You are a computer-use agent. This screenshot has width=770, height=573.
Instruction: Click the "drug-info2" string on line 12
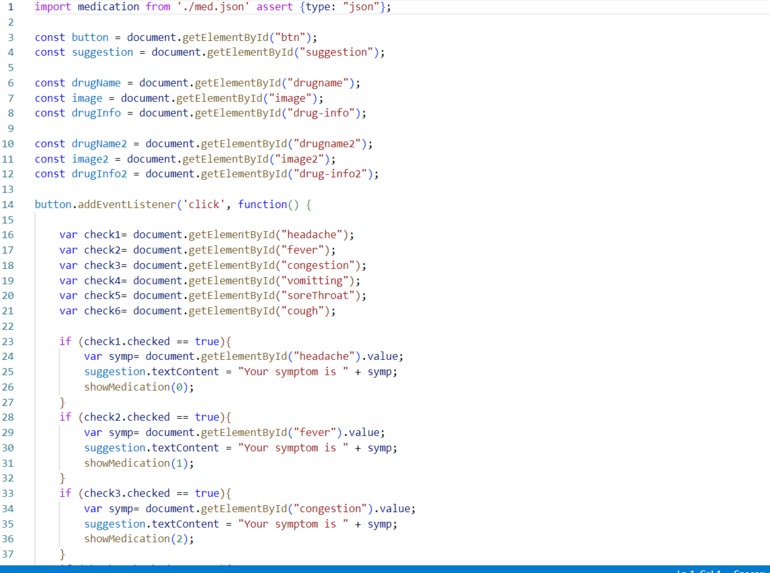330,174
